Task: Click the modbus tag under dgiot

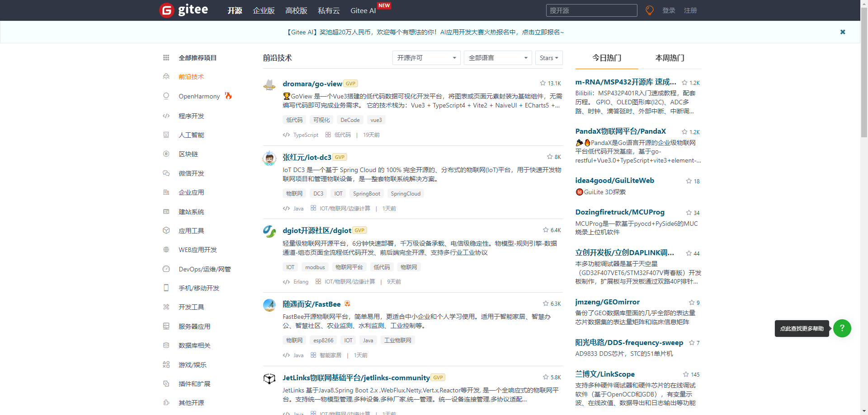Action: coord(315,267)
